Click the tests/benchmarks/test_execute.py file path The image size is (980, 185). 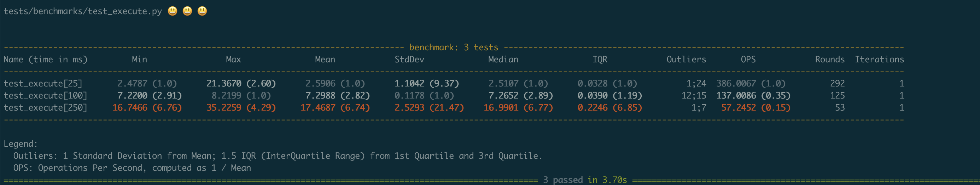click(83, 11)
